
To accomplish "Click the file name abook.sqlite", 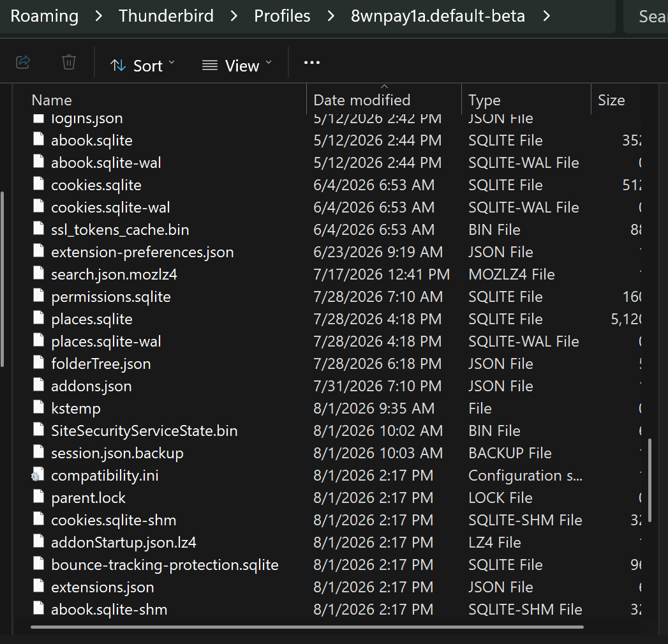I will 92,140.
